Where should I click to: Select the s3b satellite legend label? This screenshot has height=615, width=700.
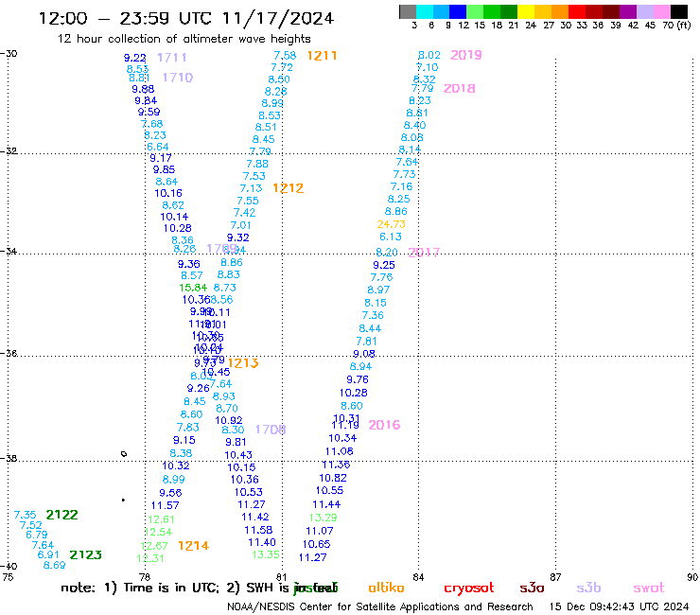(x=588, y=588)
